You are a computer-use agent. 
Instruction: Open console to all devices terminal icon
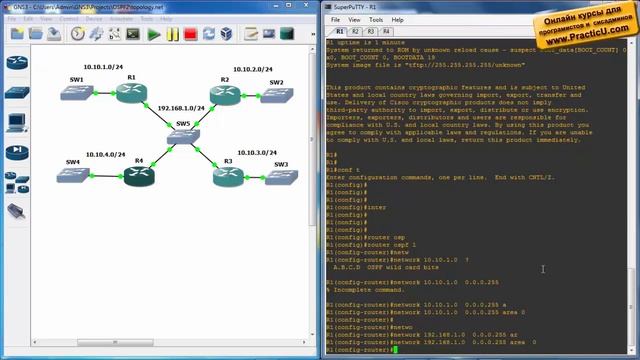coord(133,34)
